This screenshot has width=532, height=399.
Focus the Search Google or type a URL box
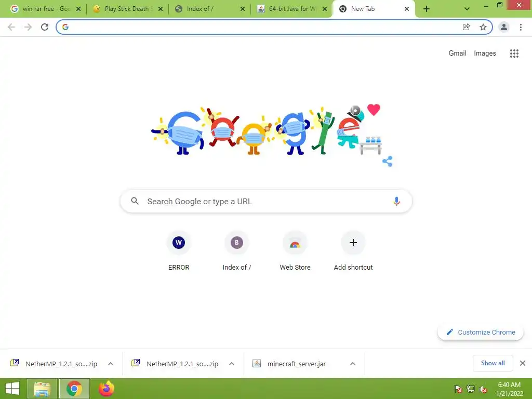[x=267, y=201]
